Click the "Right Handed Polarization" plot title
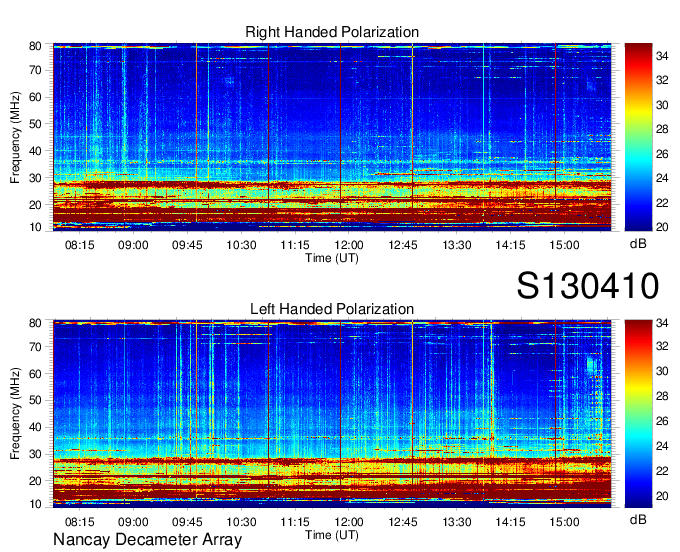The width and height of the screenshot is (680, 552). tap(332, 32)
